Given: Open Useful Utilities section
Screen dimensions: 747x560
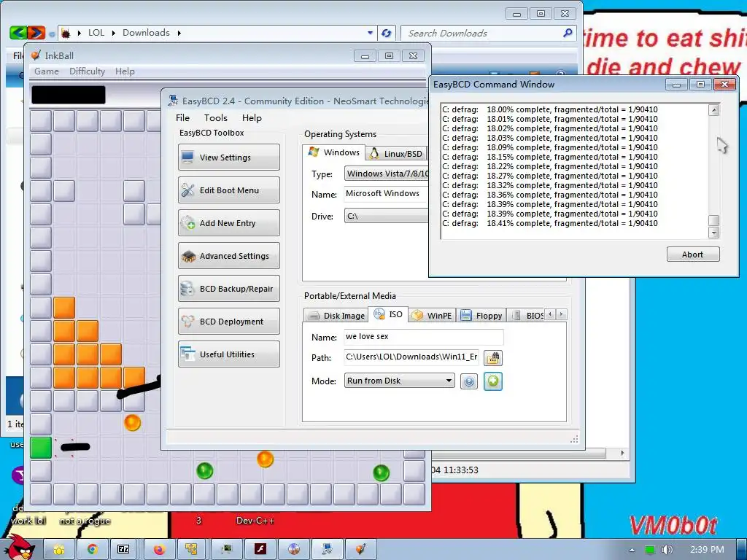Looking at the screenshot, I should [228, 354].
